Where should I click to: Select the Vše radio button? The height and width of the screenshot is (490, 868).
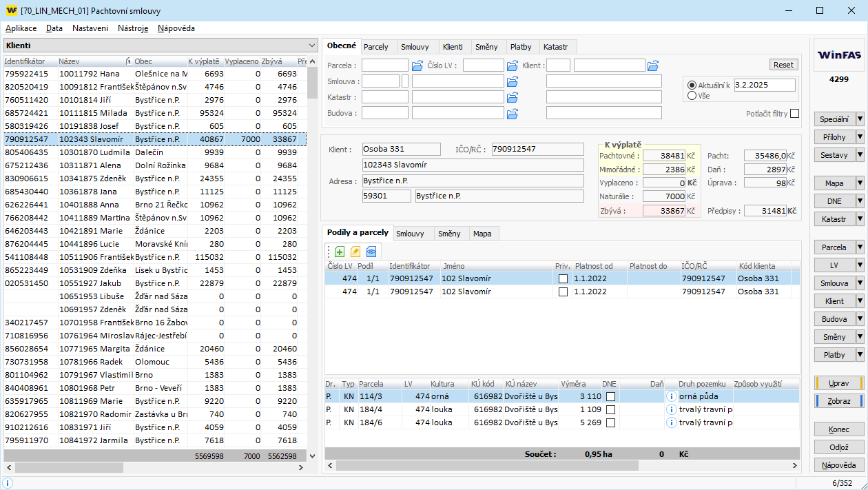coord(692,96)
